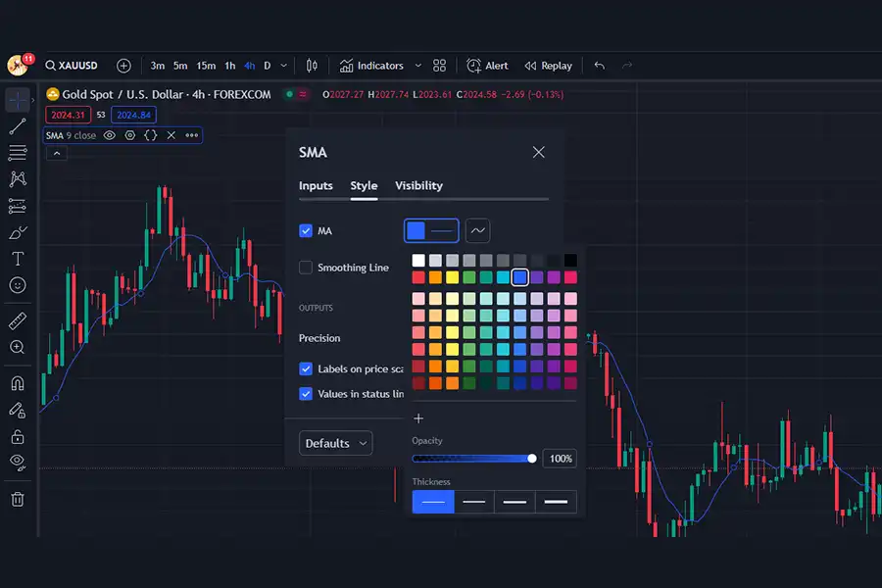Viewport: 882px width, 588px height.
Task: Open the XAUUSD symbol search
Action: point(72,66)
